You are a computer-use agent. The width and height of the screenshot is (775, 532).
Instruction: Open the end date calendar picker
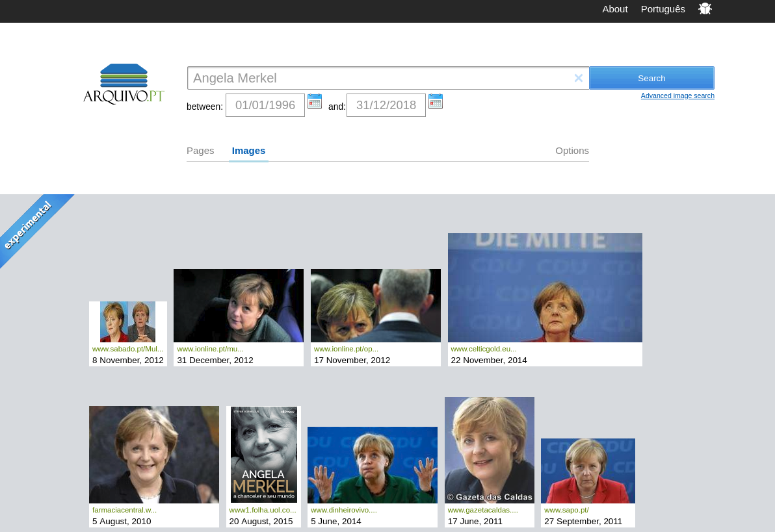pyautogui.click(x=436, y=101)
